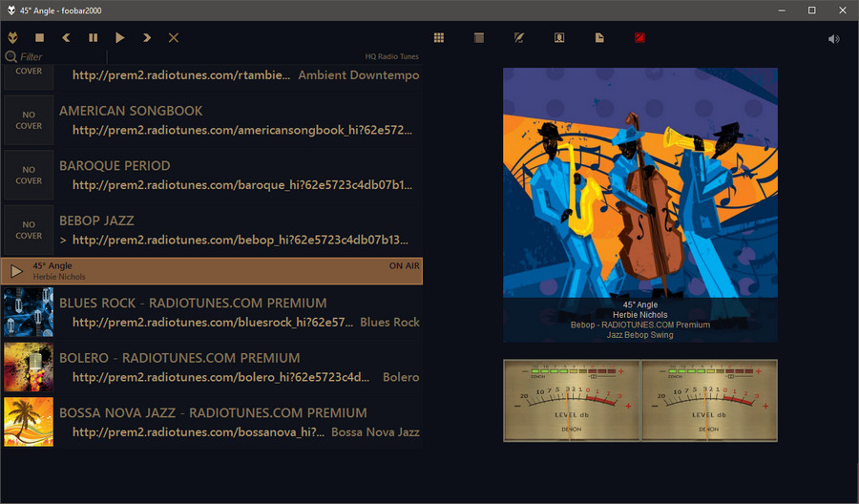Open the document page panel icon

tap(599, 38)
